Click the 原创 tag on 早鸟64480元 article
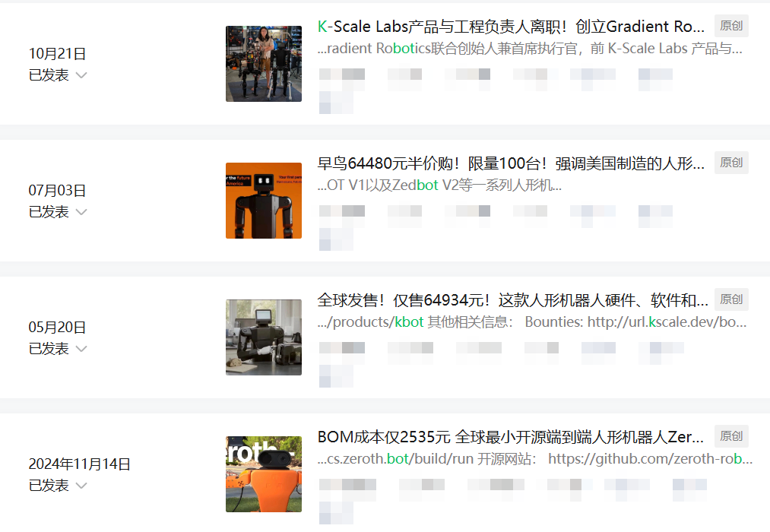770x532 pixels. (x=731, y=163)
